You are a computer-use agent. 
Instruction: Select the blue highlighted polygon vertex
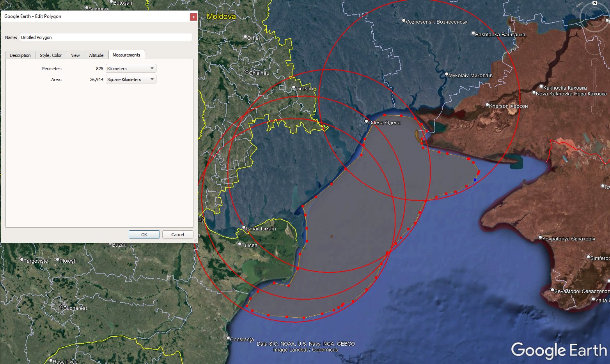point(475,180)
